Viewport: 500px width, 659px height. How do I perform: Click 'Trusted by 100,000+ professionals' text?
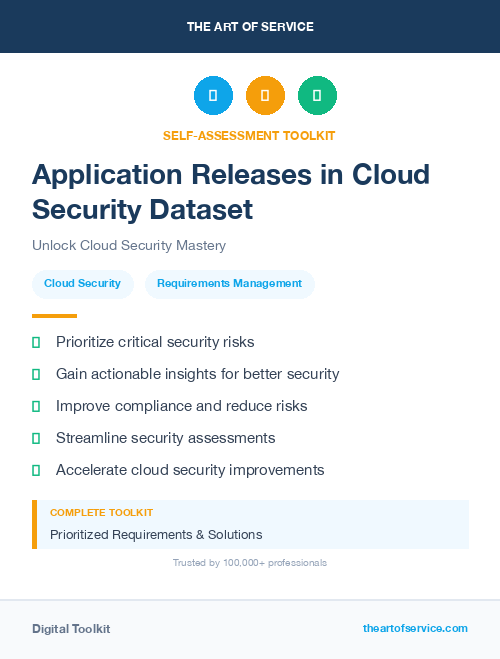[x=250, y=563]
